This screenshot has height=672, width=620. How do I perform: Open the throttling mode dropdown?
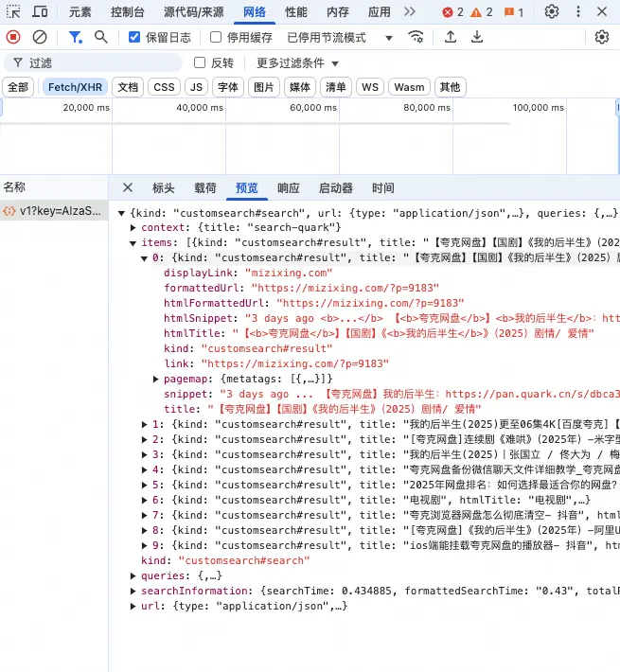click(340, 38)
